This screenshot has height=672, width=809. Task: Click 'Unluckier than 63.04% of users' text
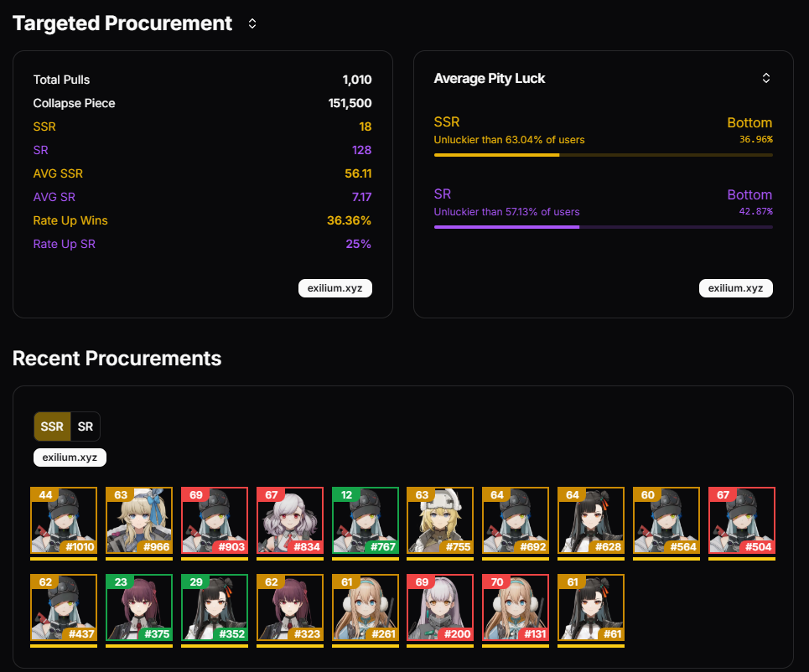pyautogui.click(x=509, y=140)
